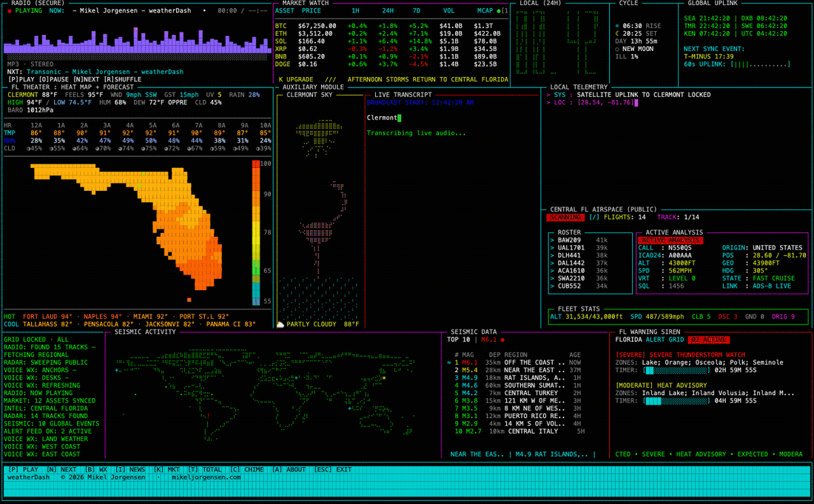
Task: Click [N] NEXT in the bottom bar
Action: click(61, 470)
